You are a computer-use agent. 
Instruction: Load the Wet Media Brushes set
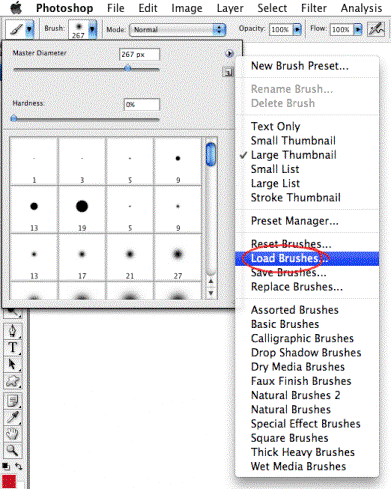point(307,466)
